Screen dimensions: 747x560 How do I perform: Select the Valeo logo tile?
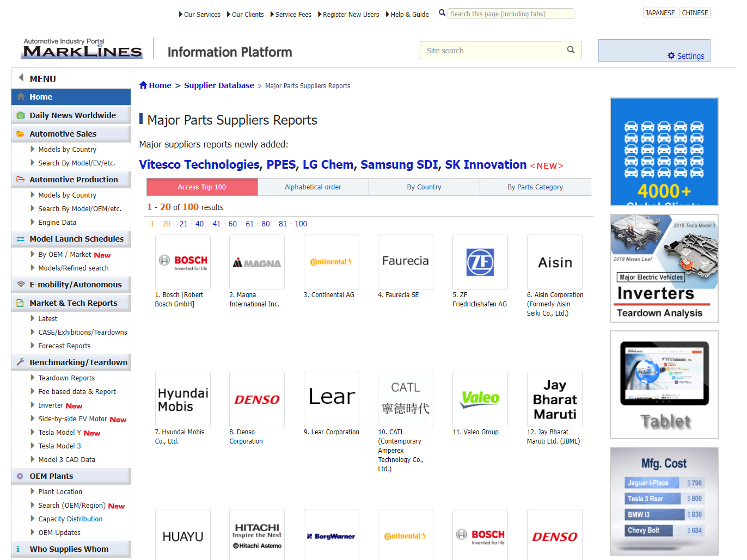coord(480,399)
